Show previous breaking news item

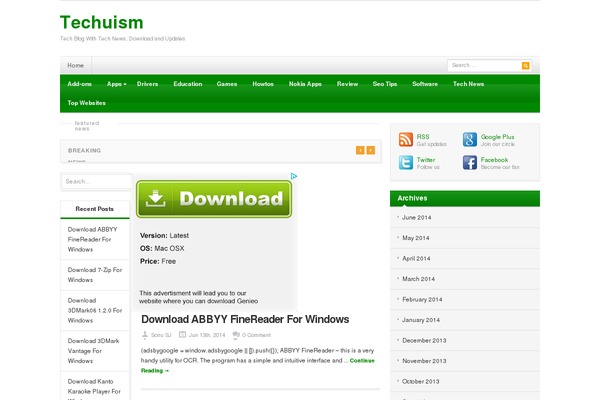click(360, 150)
